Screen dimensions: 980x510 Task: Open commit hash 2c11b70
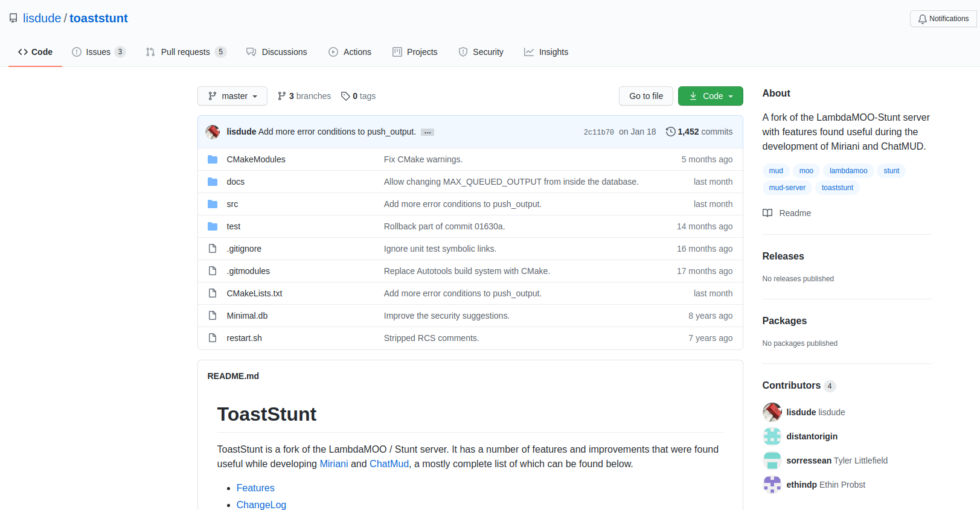click(598, 132)
